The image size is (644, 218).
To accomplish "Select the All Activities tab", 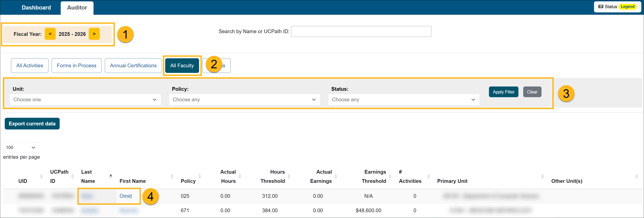I will coord(29,66).
